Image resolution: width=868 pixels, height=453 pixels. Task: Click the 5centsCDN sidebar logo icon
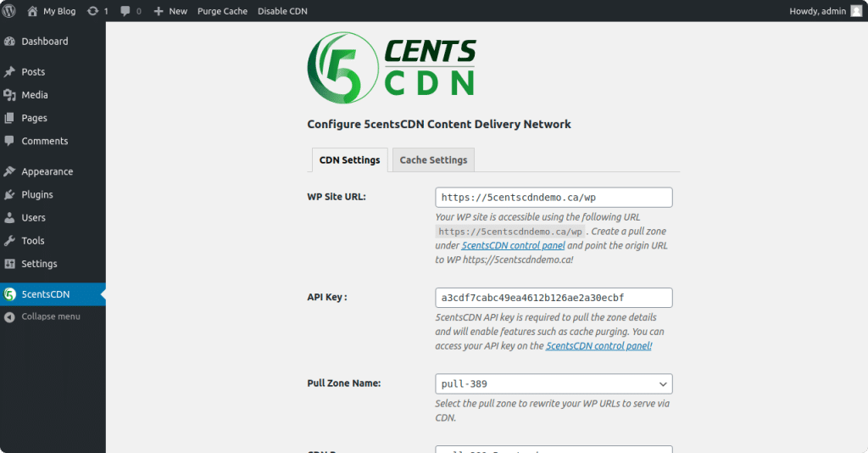pyautogui.click(x=9, y=294)
